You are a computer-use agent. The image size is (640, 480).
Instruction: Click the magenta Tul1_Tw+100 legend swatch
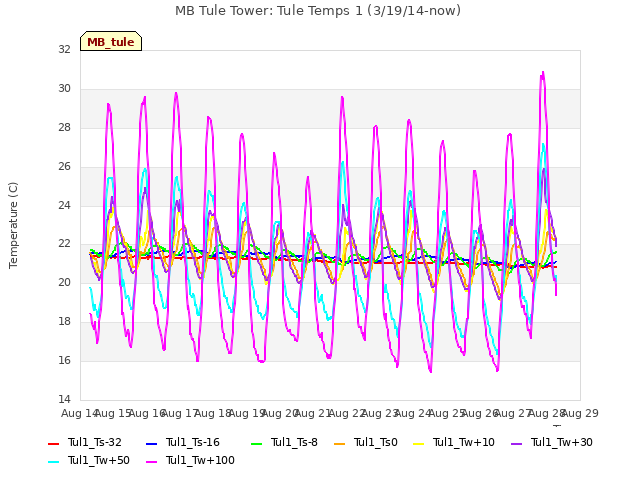point(151,462)
